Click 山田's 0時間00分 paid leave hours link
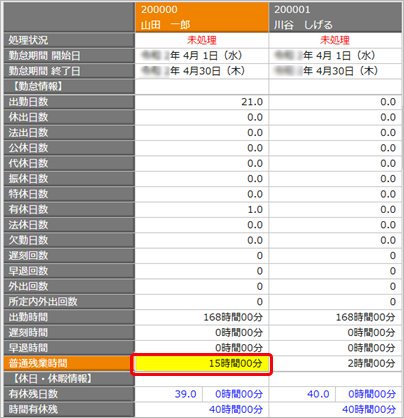The width and height of the screenshot is (404, 418). tap(239, 394)
